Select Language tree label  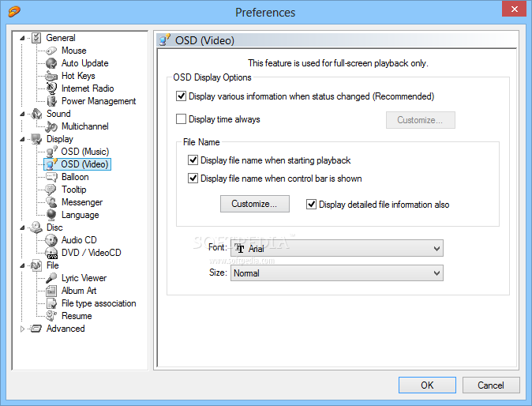coord(80,215)
